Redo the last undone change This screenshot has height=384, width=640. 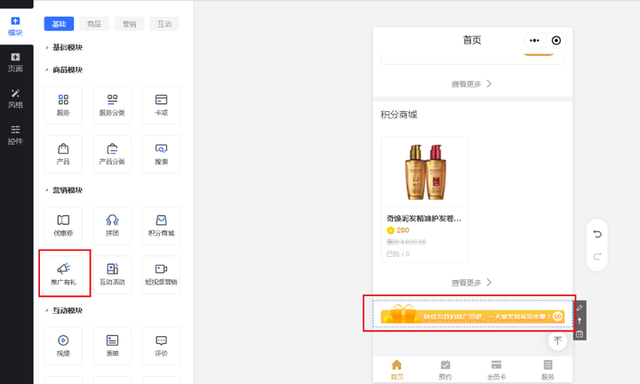click(x=597, y=257)
